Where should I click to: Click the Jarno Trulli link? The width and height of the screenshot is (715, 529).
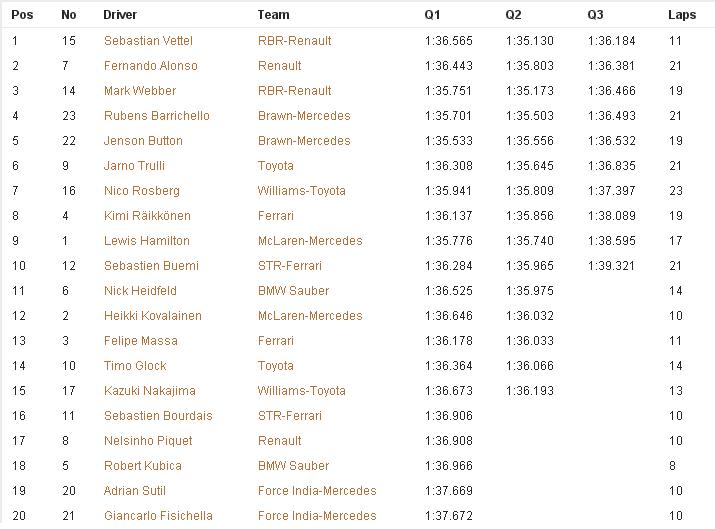[134, 166]
